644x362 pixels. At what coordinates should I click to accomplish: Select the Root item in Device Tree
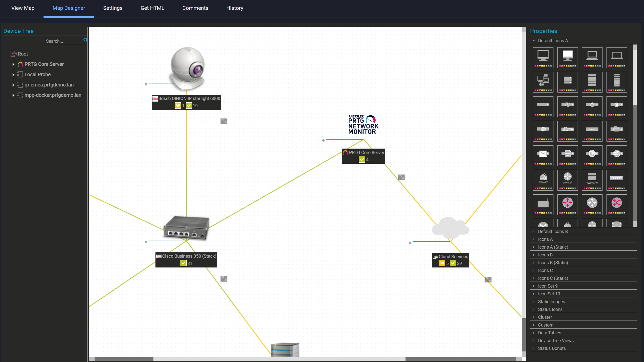23,54
